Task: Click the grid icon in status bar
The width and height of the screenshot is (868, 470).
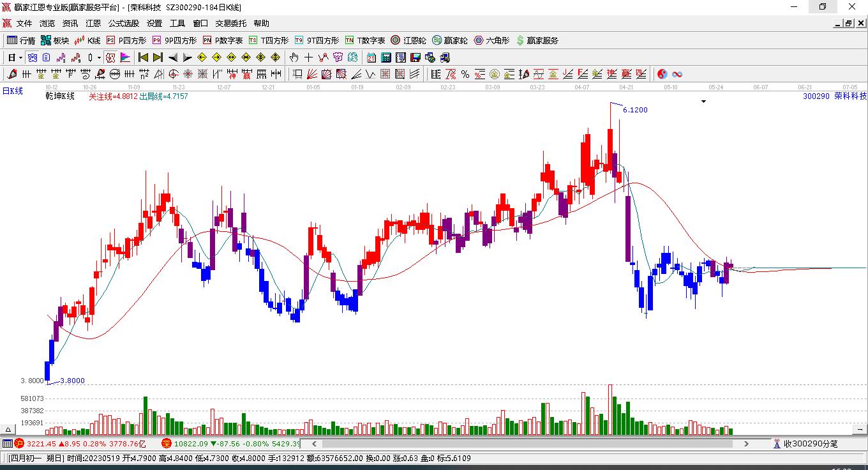Action: [x=7, y=443]
